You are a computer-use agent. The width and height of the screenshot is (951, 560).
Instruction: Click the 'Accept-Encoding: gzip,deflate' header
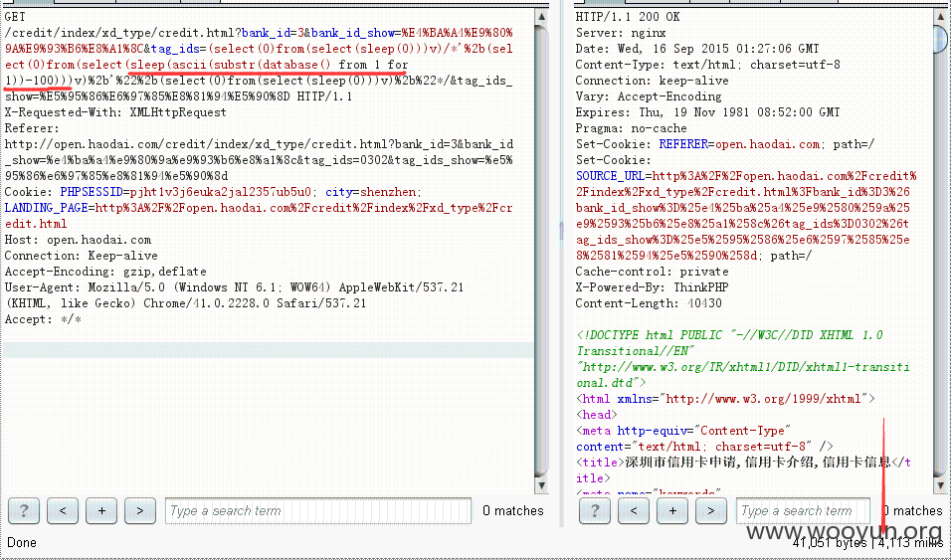coord(104,272)
